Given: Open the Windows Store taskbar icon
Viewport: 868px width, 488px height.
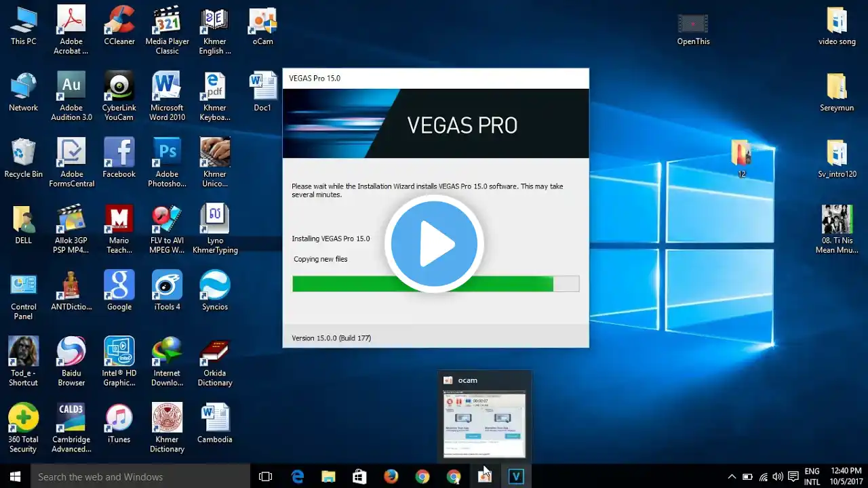Looking at the screenshot, I should (x=359, y=476).
